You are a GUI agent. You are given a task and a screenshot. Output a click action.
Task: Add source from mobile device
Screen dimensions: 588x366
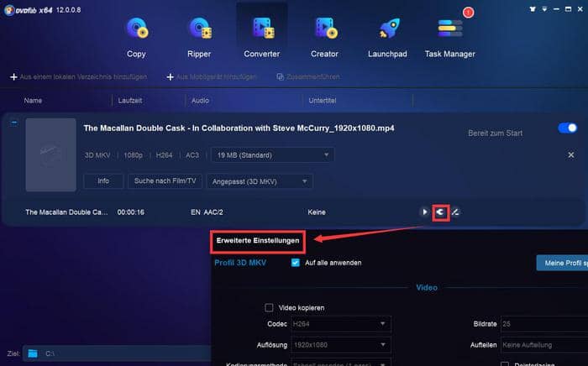click(x=212, y=76)
